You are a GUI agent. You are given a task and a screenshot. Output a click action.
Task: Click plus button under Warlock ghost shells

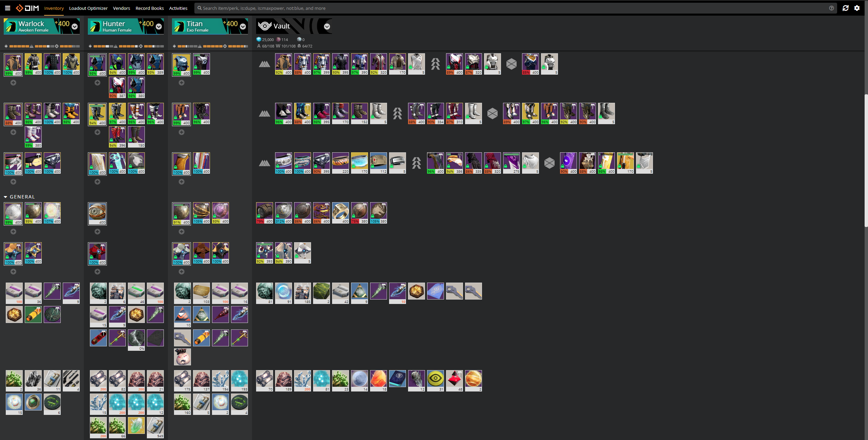pos(13,271)
